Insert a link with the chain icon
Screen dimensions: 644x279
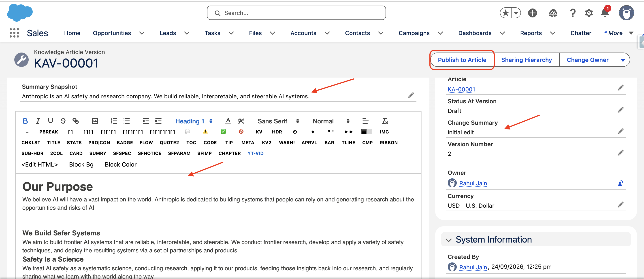click(75, 121)
